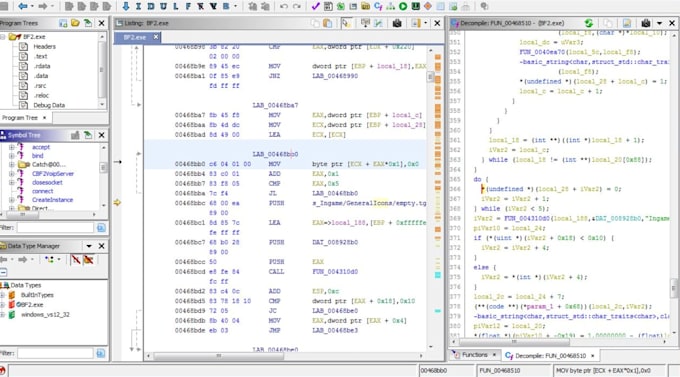Click the 'B' next-bookmark navigation icon
Screen dimensions: 680x377
pyautogui.click(x=226, y=6)
